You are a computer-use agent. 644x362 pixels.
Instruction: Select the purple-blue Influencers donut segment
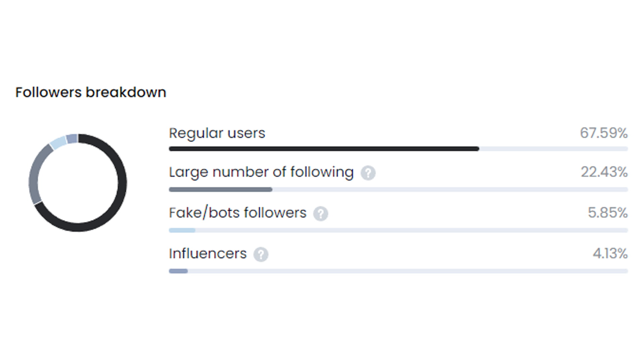pyautogui.click(x=72, y=138)
